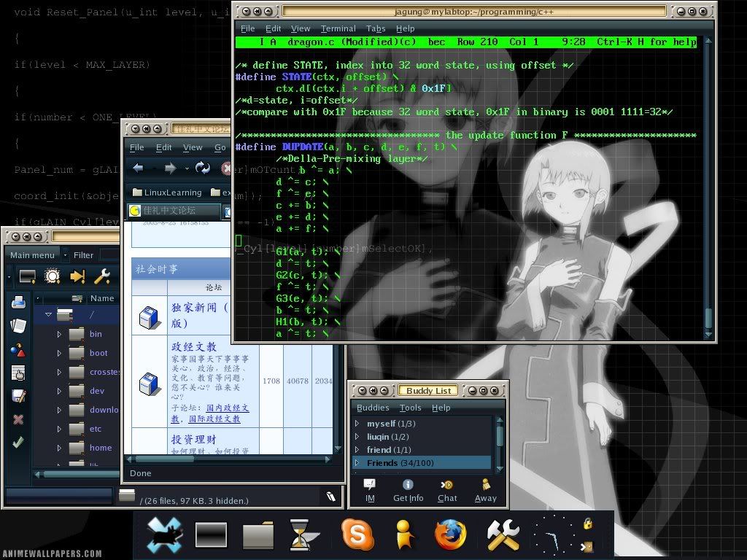Click the select-list hand icon in file manager

[18, 373]
